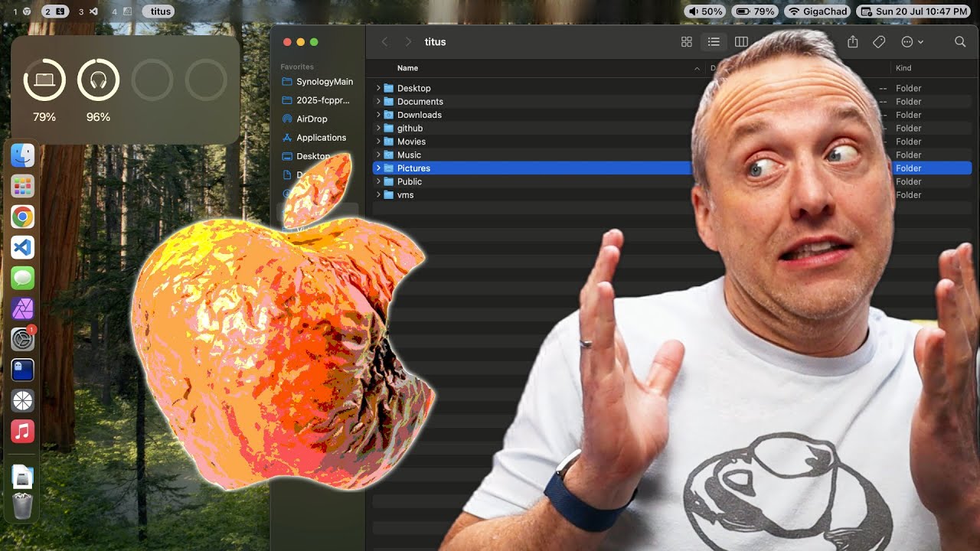Open System Settings with the red badge
Image resolution: width=980 pixels, height=551 pixels.
coord(22,340)
